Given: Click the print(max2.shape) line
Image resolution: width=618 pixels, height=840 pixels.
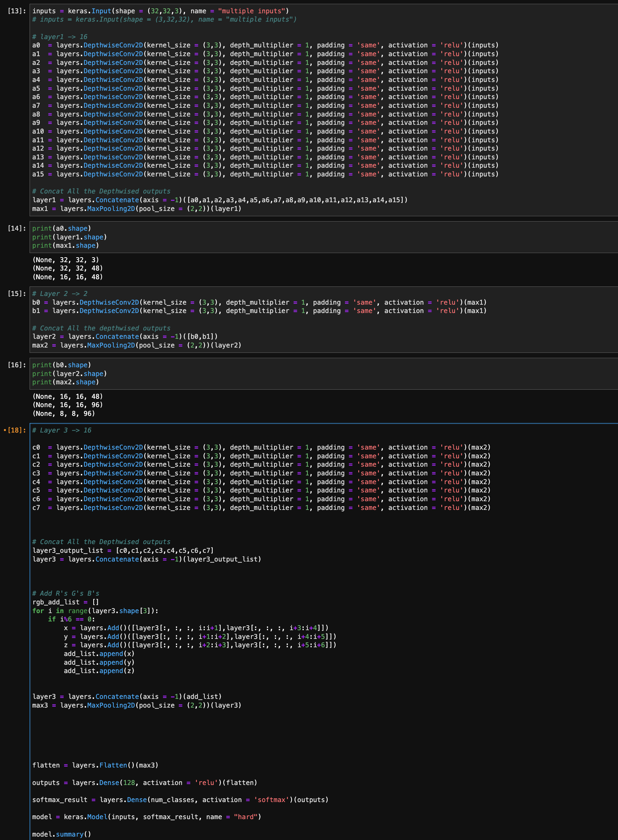Looking at the screenshot, I should pos(65,382).
